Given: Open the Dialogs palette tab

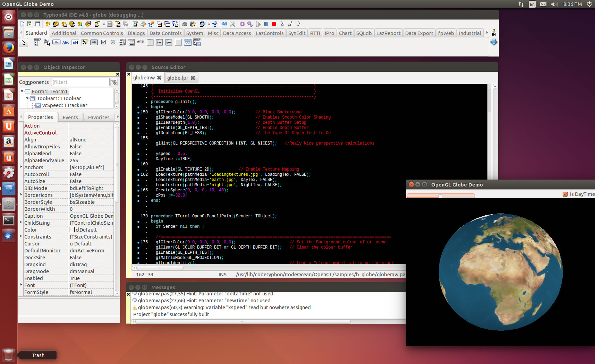Looking at the screenshot, I should (136, 33).
